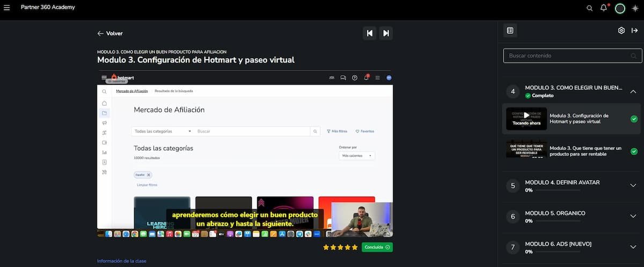Open the Que tiene que tener un producto thumbnail
Screen dimensions: 644x267
click(526, 150)
